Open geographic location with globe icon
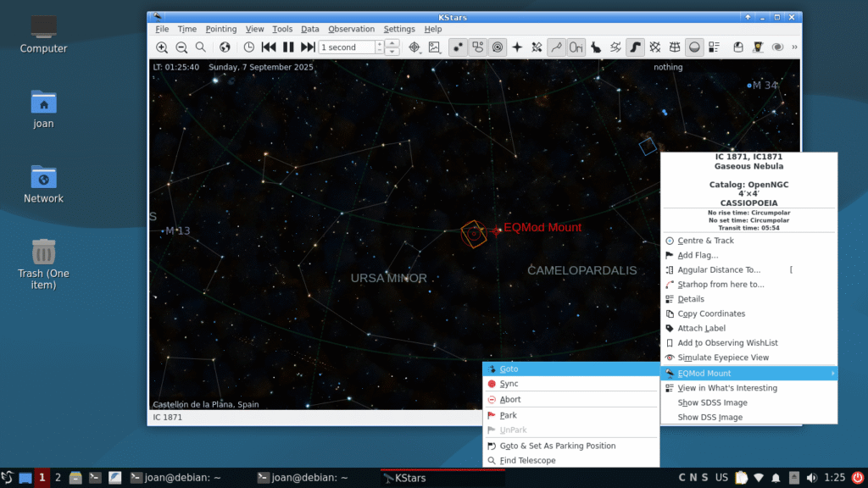This screenshot has width=868, height=488. coord(225,47)
